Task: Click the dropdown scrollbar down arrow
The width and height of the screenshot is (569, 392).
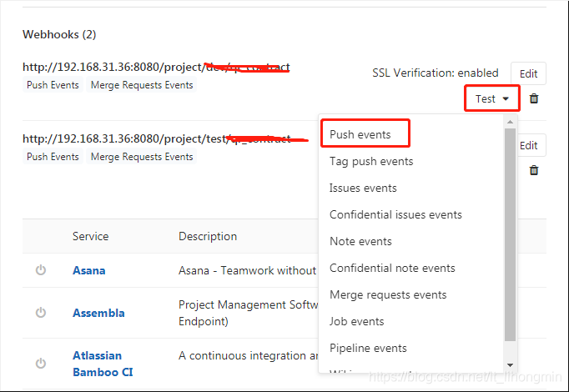Action: [511, 365]
